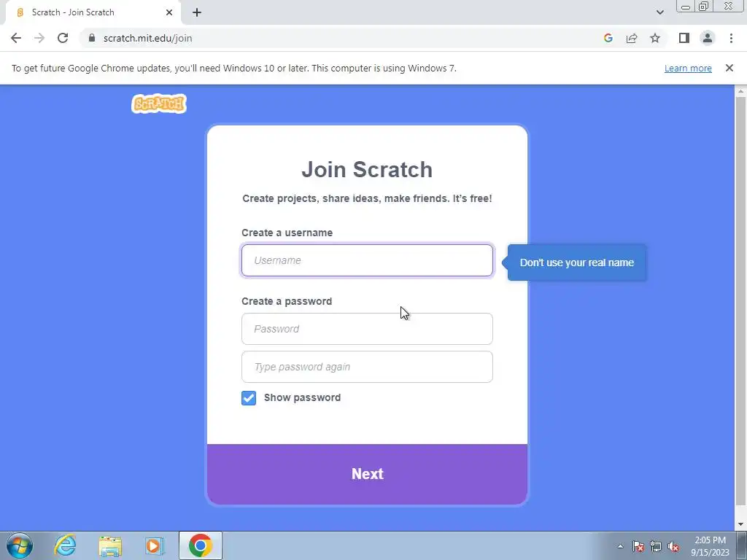Click the padlock site info icon

[x=92, y=38]
